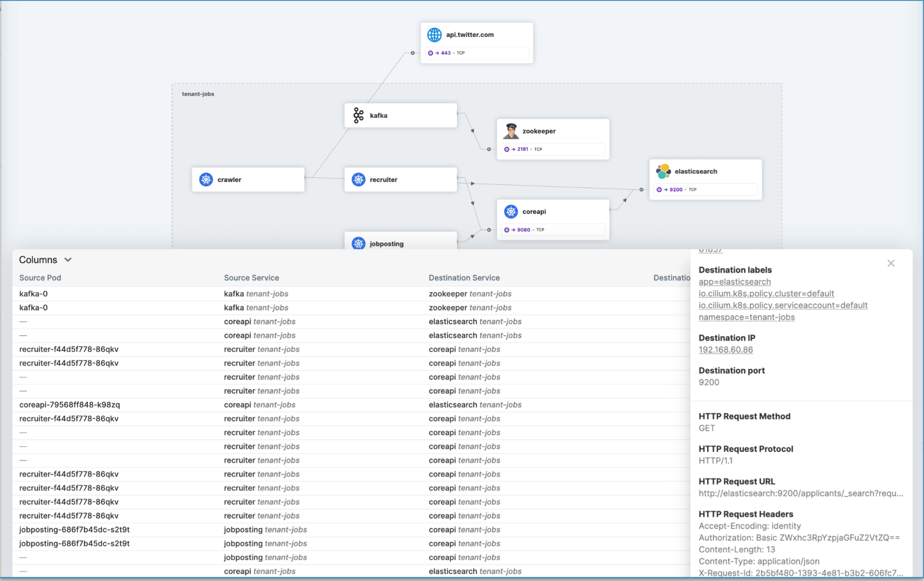Screen dimensions: 924x581
Task: Click 2181 port number on zookeeper card
Action: pos(522,149)
